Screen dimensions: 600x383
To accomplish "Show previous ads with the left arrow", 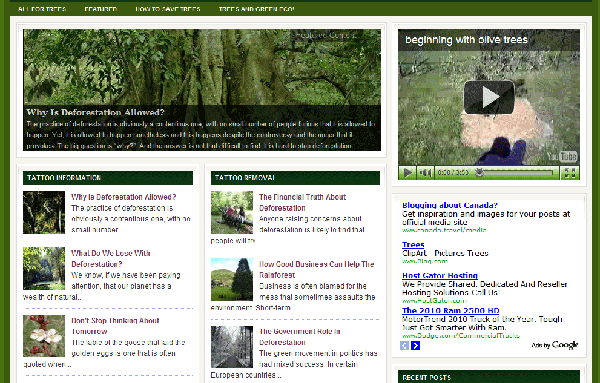I will pos(404,346).
